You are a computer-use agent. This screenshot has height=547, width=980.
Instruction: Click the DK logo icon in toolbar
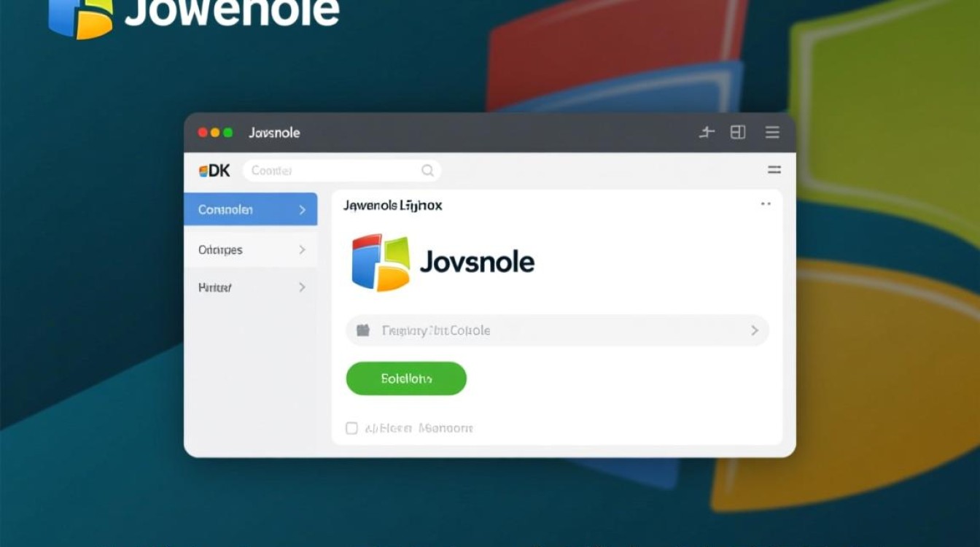pyautogui.click(x=213, y=170)
